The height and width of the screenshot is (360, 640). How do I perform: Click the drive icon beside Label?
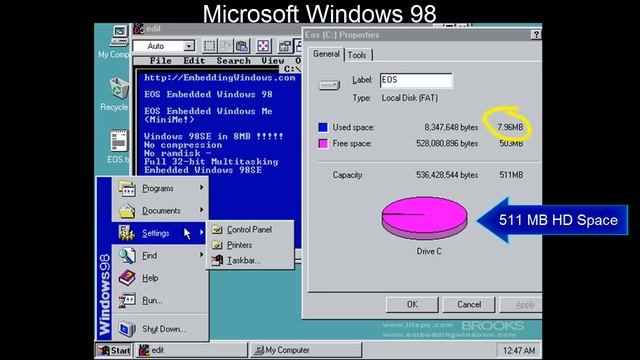(329, 85)
